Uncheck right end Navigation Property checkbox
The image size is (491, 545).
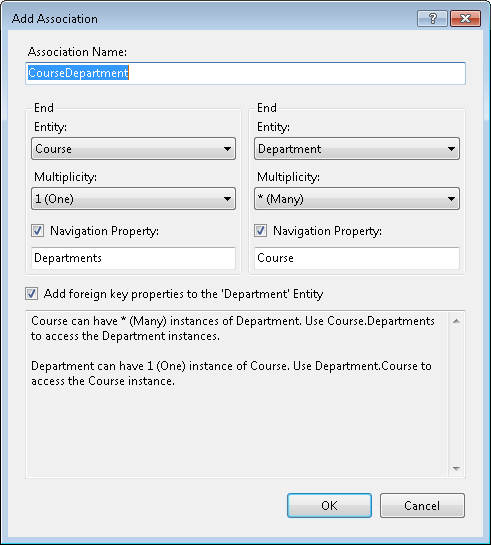(261, 230)
